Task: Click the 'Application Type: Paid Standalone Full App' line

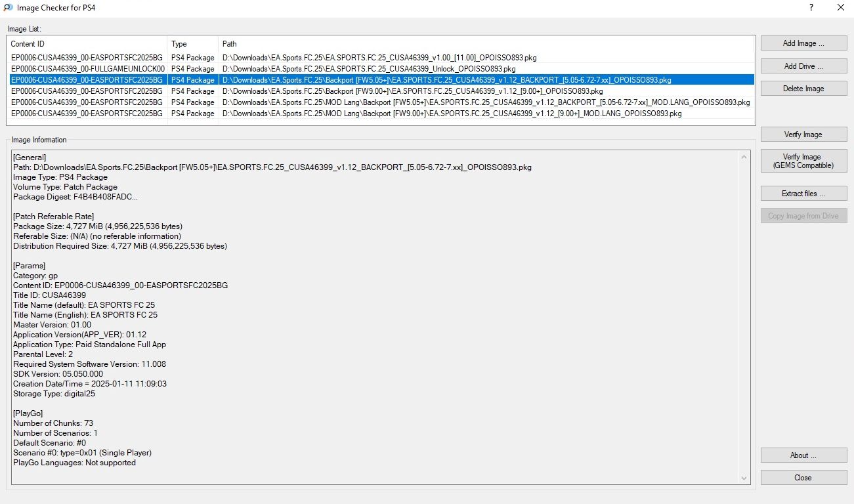Action: [90, 345]
